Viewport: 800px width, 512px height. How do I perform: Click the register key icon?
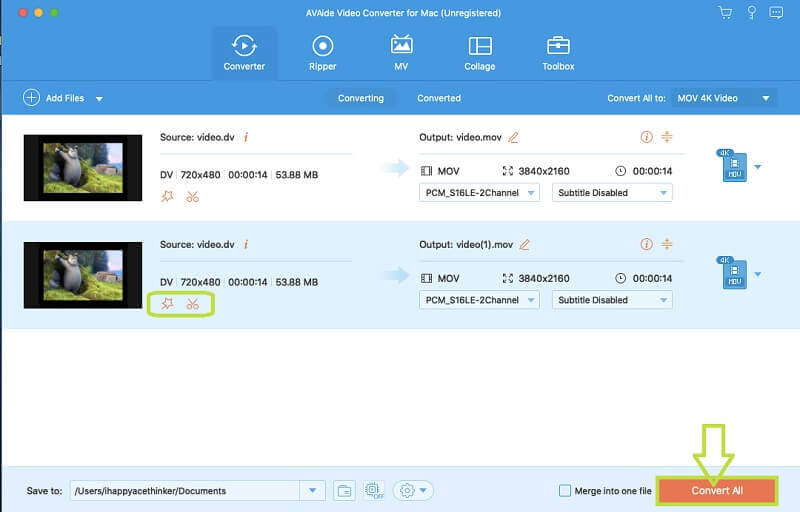(751, 12)
